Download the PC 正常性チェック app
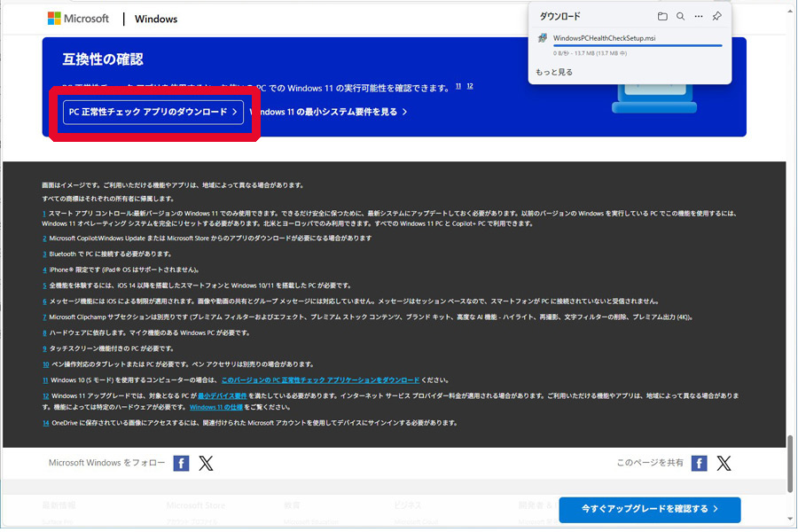The width and height of the screenshot is (798, 532). click(x=153, y=112)
